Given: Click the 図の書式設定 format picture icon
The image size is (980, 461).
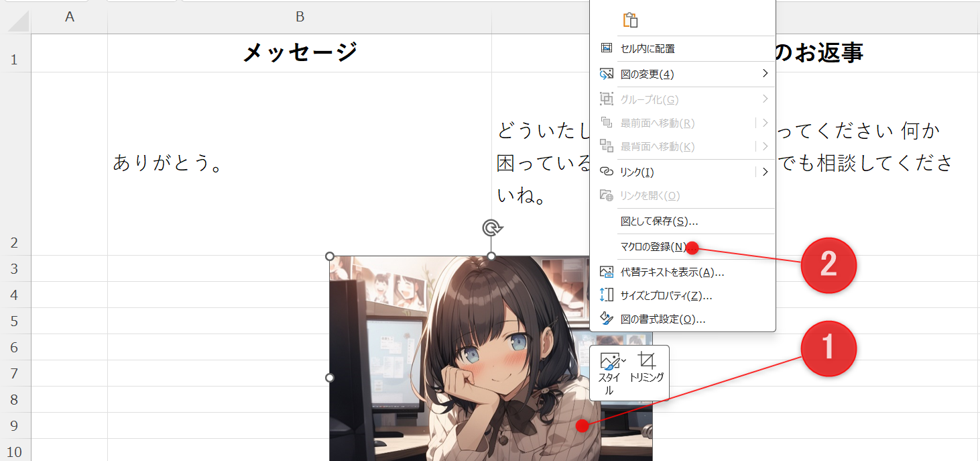Looking at the screenshot, I should 606,319.
